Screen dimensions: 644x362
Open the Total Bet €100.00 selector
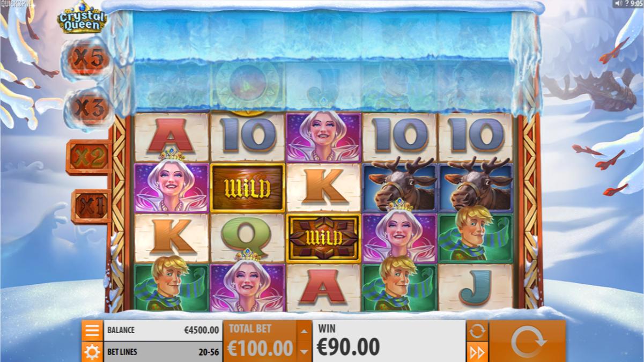[x=260, y=341]
